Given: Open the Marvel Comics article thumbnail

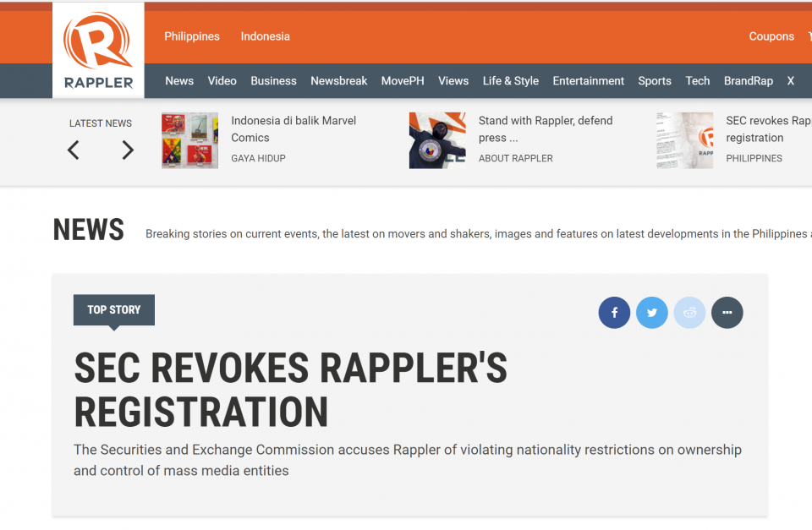Looking at the screenshot, I should click(x=189, y=140).
